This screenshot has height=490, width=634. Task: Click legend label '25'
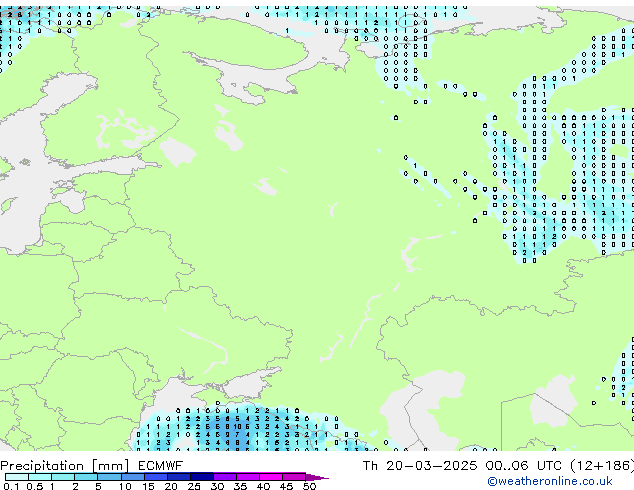194,486
